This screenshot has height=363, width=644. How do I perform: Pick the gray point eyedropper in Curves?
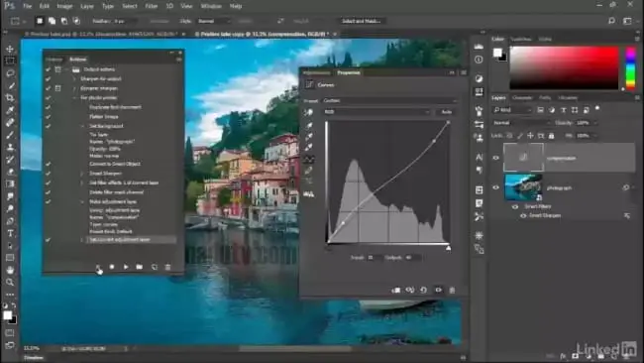point(308,136)
